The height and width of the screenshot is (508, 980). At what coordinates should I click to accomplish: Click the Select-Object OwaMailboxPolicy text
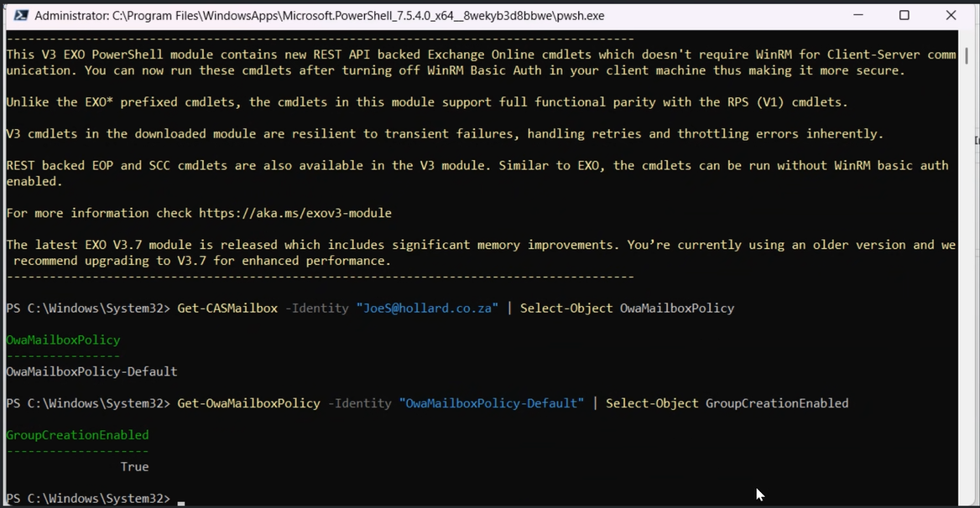pos(627,308)
